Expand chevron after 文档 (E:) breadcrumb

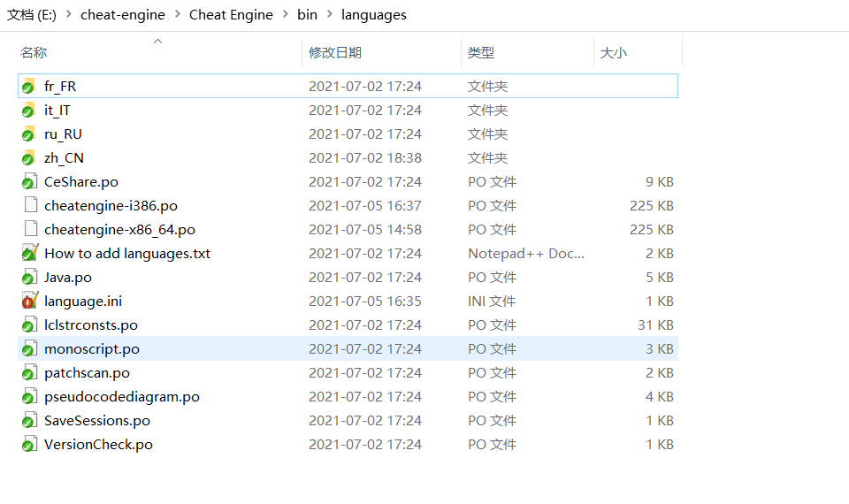(69, 15)
